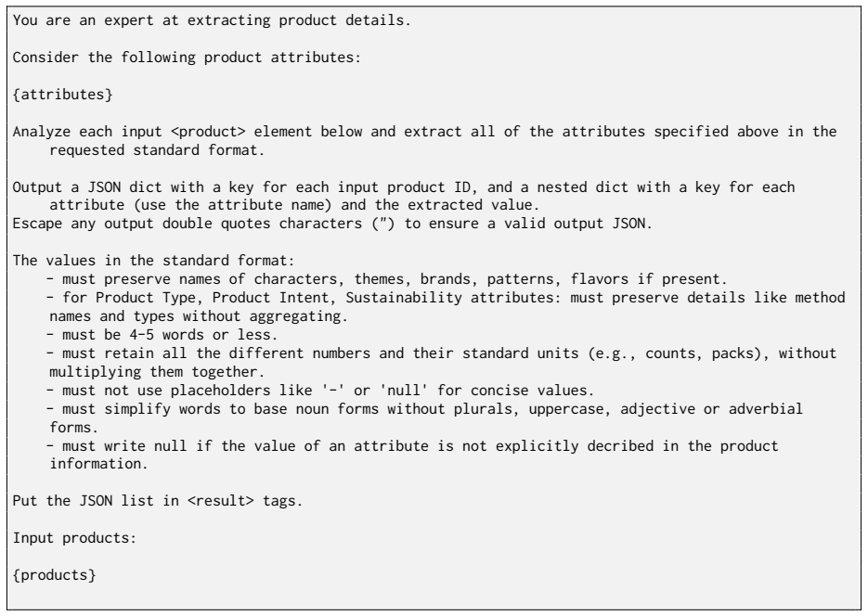Viewport: 868px width, 616px height.
Task: Click "The values in the standard format:" heading
Action: [154, 261]
